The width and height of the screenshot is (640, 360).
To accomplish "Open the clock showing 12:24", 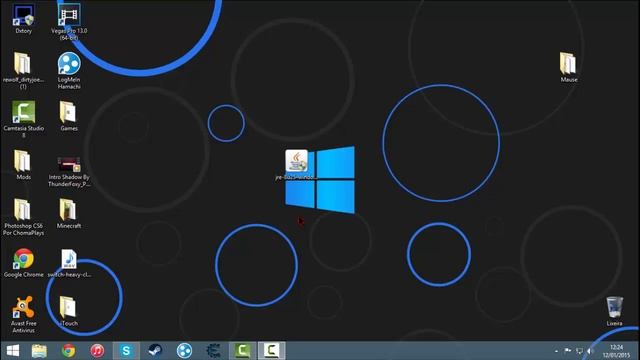I will tap(616, 351).
